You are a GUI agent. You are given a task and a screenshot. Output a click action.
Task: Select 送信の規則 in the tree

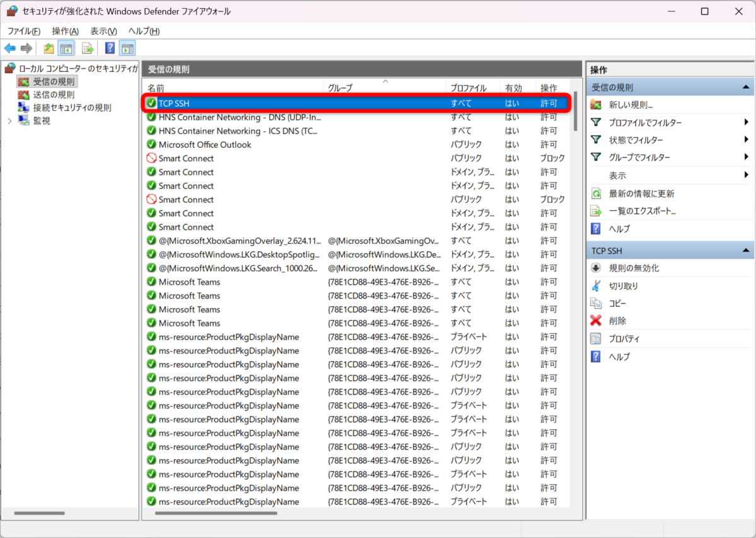point(54,94)
